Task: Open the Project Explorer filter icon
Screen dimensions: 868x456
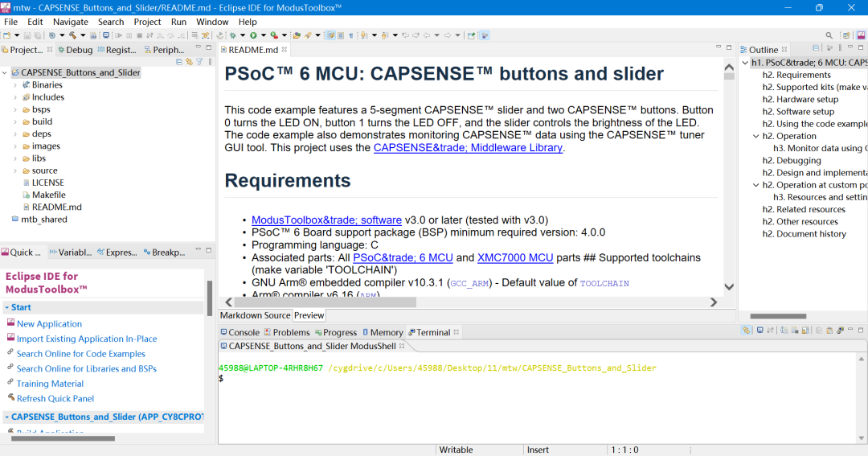Action: pyautogui.click(x=199, y=61)
